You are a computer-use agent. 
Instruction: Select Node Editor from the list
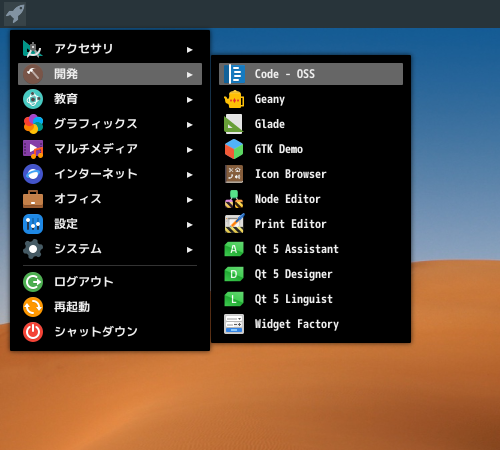(x=311, y=199)
